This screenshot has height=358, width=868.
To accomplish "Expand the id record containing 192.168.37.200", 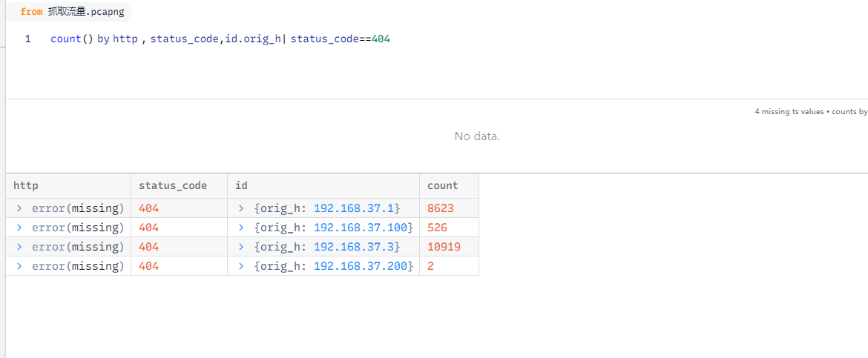I will 241,266.
